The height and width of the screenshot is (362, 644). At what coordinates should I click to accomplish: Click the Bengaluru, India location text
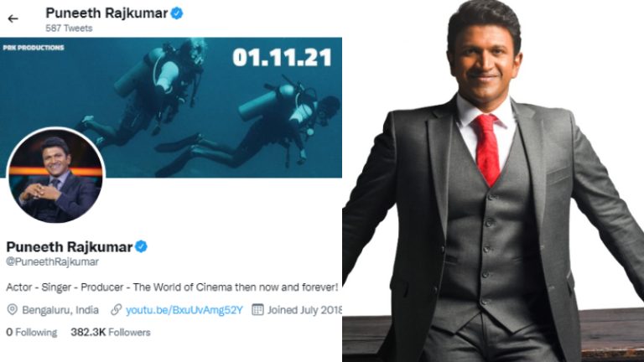tap(60, 310)
